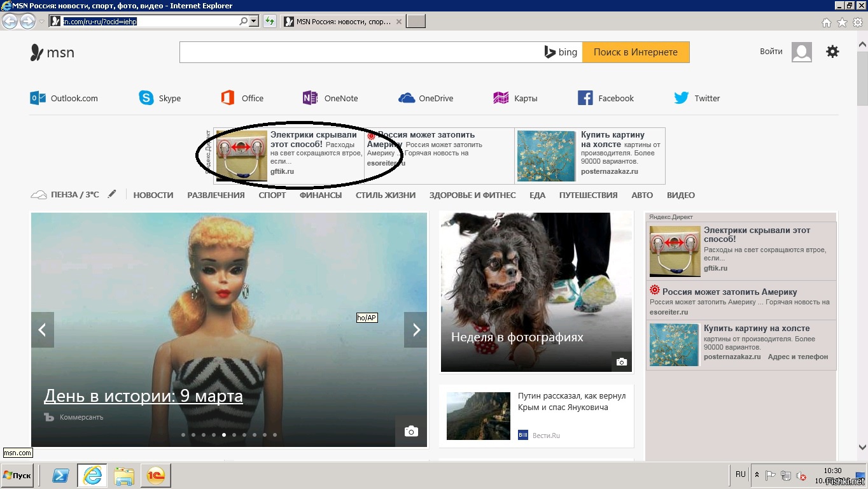Open the ПЕНЗА / 3°C weather link

coord(65,195)
